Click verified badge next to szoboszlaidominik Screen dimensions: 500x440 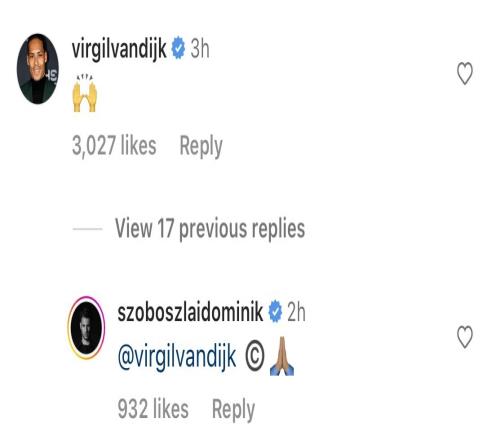point(275,311)
